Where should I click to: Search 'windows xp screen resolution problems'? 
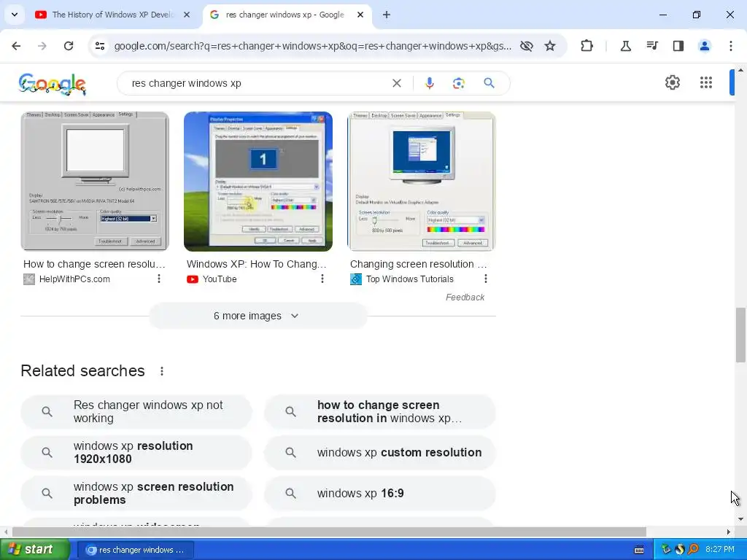136,494
